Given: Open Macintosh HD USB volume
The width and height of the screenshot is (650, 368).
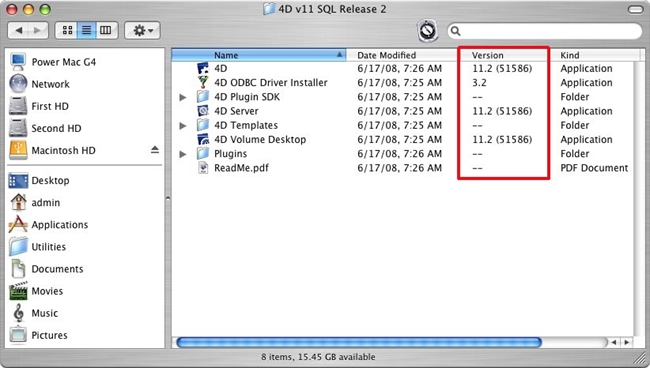Looking at the screenshot, I should click(63, 150).
